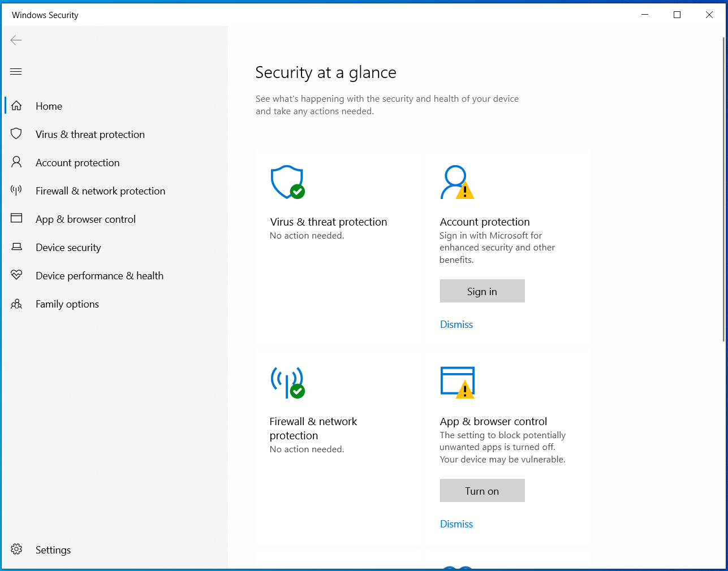
Task: Dismiss the App & browser control warning
Action: coord(456,524)
